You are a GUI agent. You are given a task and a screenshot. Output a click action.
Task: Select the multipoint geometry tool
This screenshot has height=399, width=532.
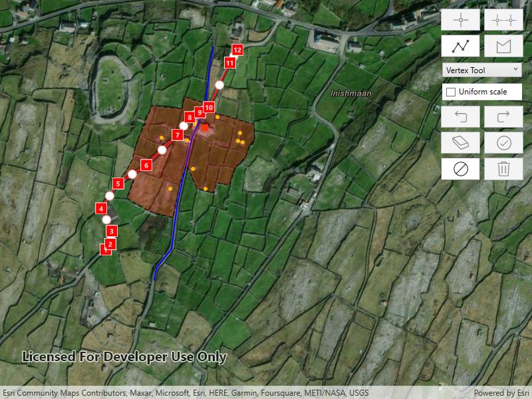[x=503, y=20]
